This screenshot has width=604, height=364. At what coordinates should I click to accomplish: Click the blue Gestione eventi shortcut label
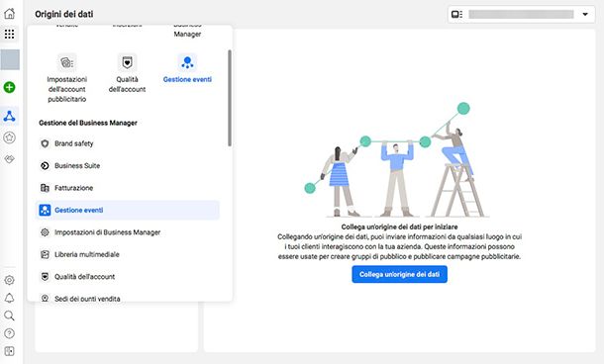coord(187,80)
